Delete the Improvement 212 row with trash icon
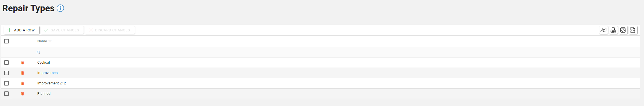 [x=22, y=83]
